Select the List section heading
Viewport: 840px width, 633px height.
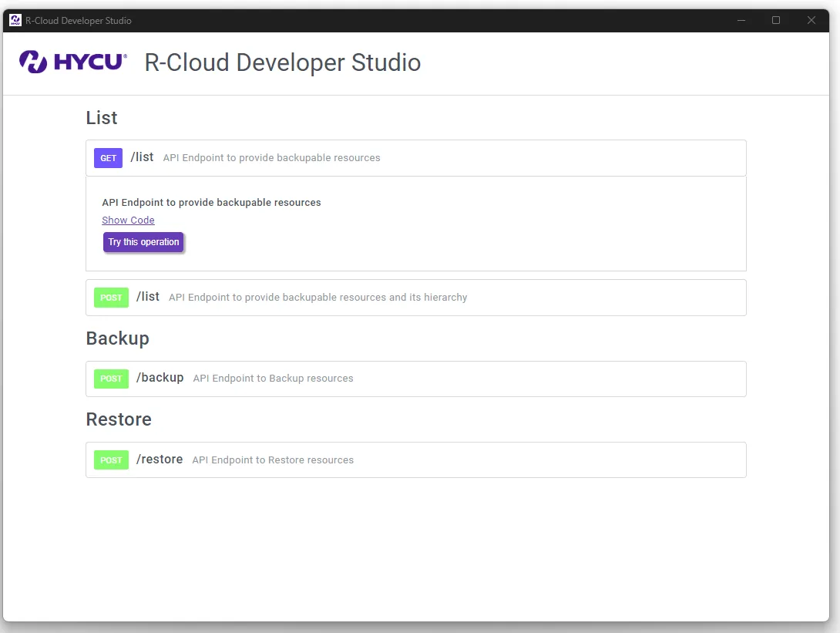point(101,118)
